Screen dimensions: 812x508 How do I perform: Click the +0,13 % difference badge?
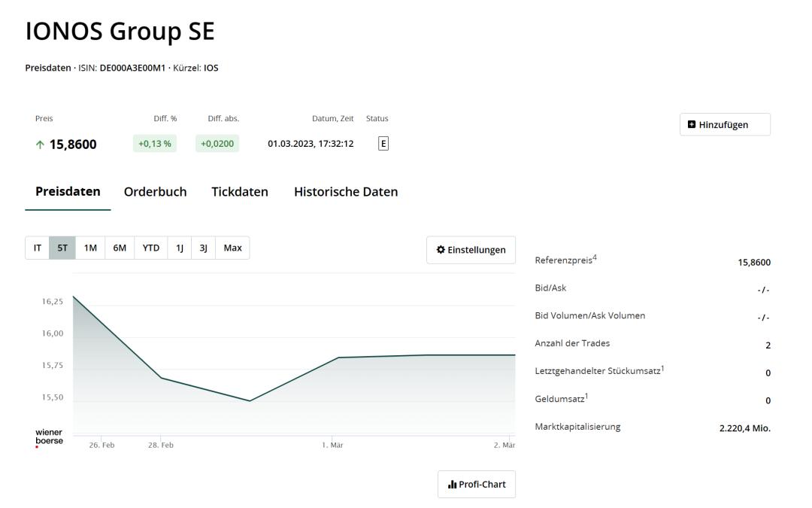pyautogui.click(x=154, y=144)
